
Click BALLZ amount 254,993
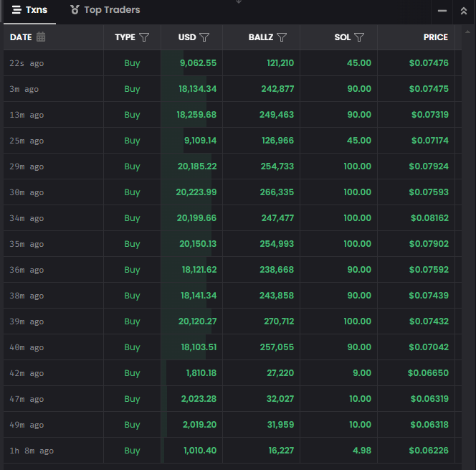point(277,244)
